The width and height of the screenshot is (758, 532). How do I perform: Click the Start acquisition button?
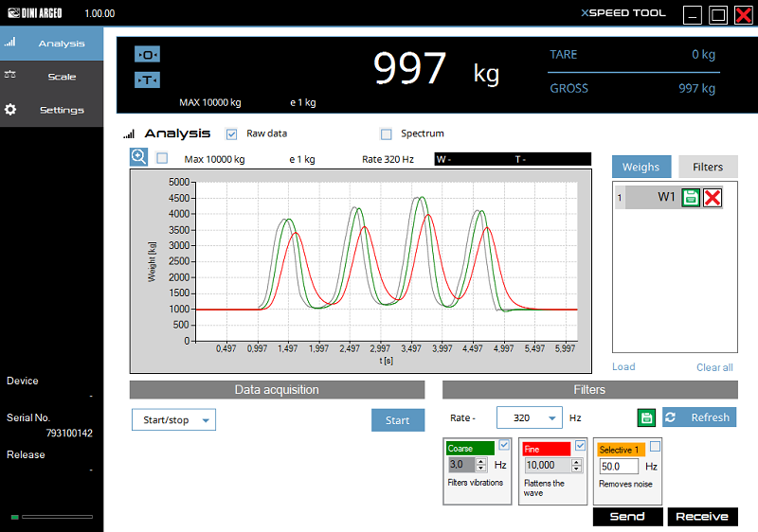tap(397, 420)
